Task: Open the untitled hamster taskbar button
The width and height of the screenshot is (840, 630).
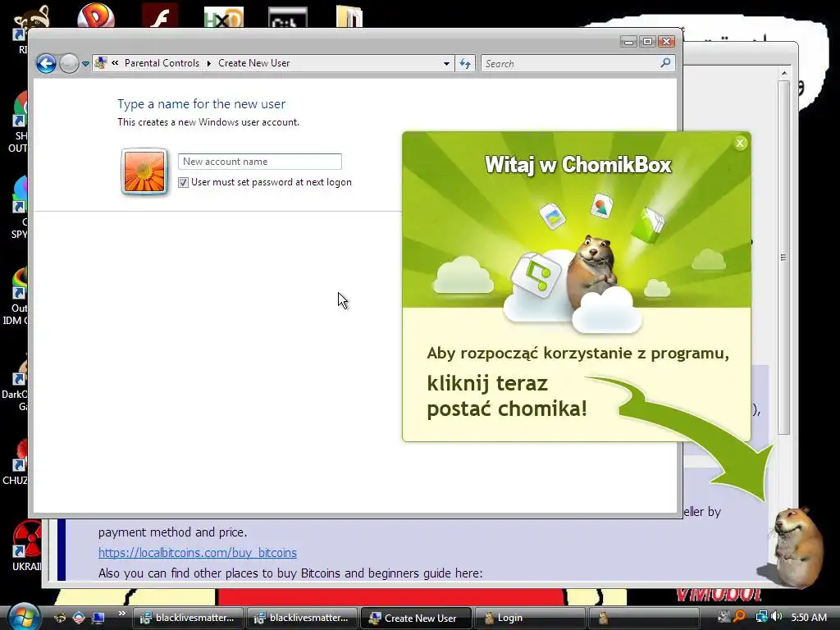Action: (x=644, y=618)
